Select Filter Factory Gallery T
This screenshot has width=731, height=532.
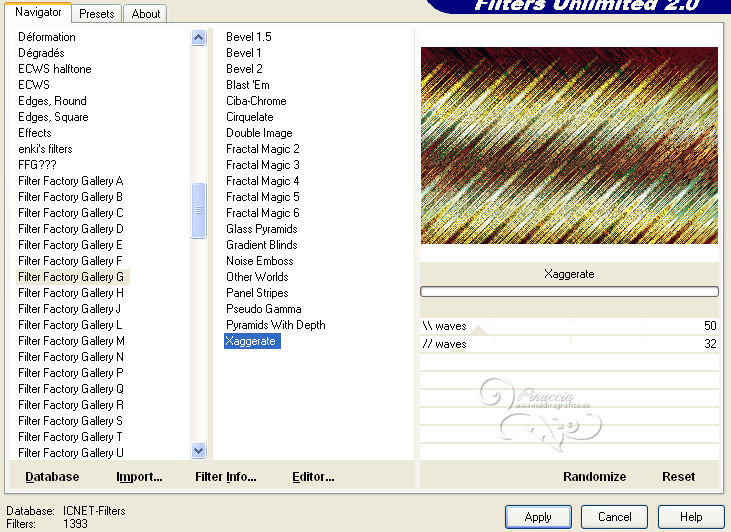pos(70,437)
